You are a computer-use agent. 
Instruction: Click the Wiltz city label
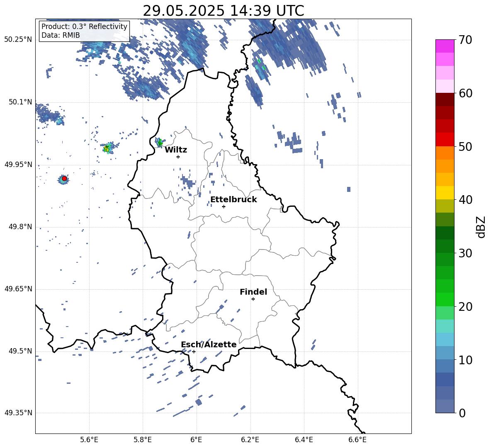(x=176, y=150)
